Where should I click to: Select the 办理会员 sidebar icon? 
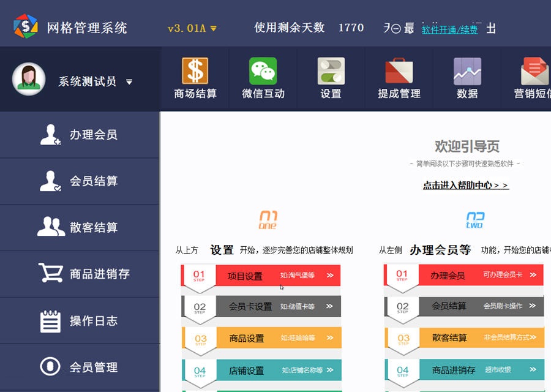[x=50, y=134]
